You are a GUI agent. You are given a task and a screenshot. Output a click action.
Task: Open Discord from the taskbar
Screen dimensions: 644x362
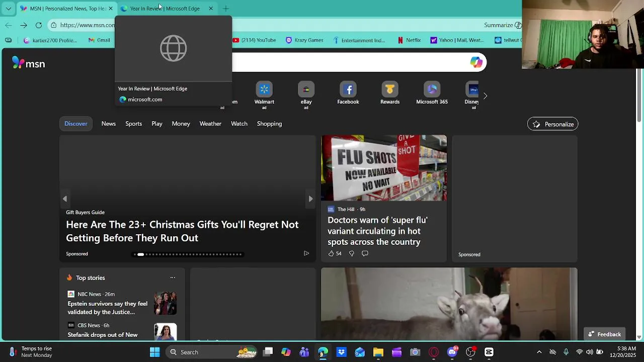(x=452, y=352)
